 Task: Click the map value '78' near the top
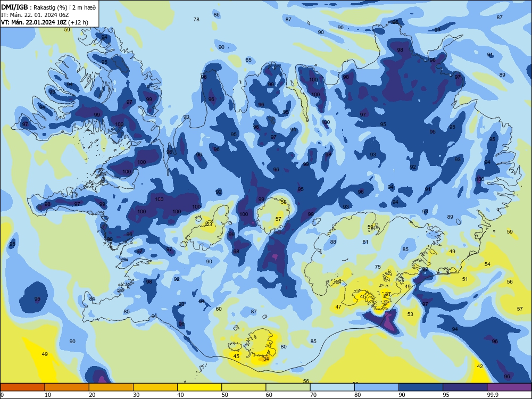click(x=196, y=19)
